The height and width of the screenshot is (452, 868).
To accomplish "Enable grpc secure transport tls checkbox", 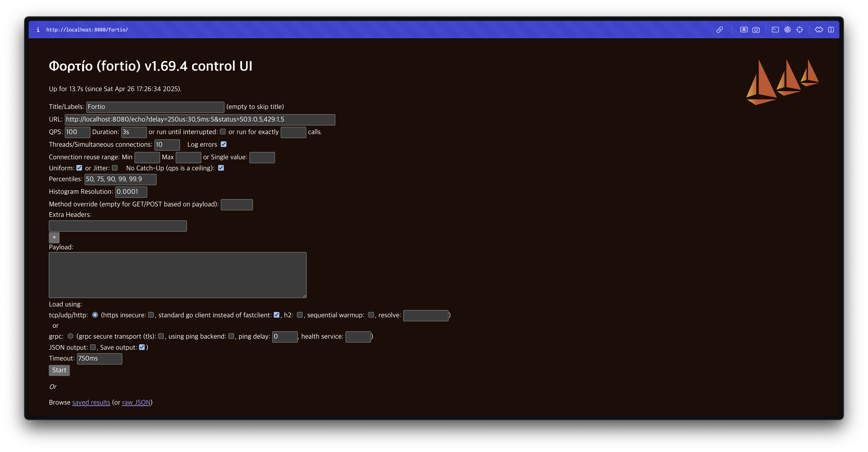I will [x=161, y=336].
